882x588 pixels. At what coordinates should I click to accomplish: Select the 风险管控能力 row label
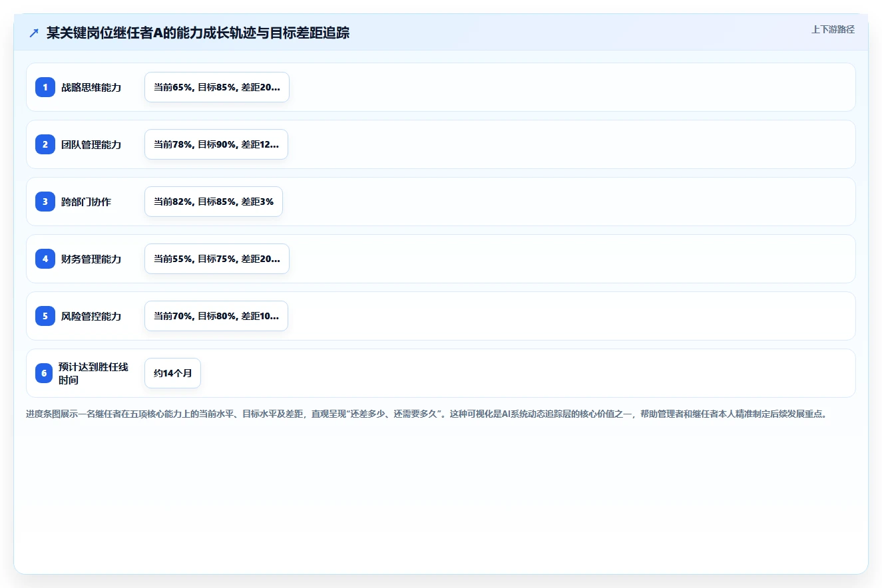[x=91, y=316]
